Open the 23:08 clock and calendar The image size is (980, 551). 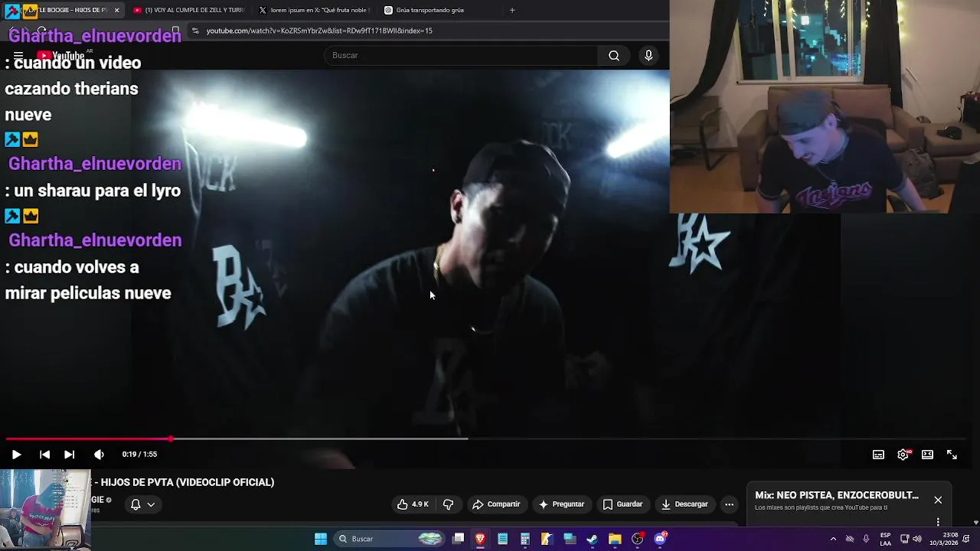pos(943,539)
